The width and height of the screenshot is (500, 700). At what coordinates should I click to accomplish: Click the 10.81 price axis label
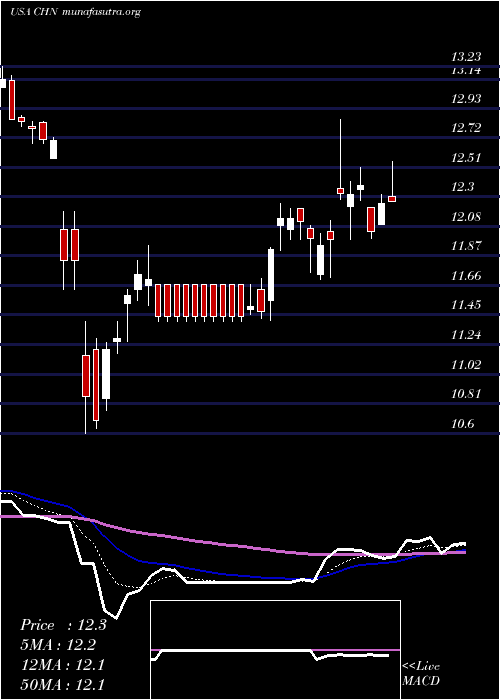pyautogui.click(x=466, y=394)
